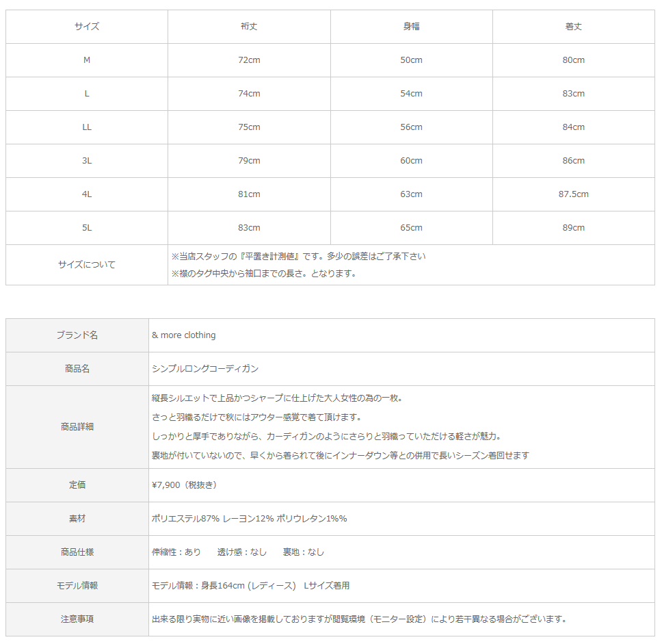Click the brand name '& more clothing'
This screenshot has width=662, height=644.
(x=183, y=335)
